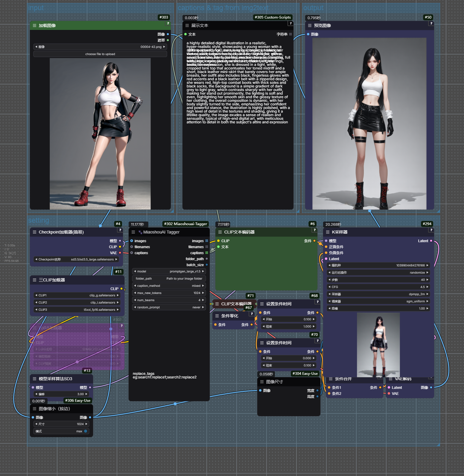The width and height of the screenshot is (464, 476).
Task: Click the 宽度 output socket on 图像尺寸
Action: [317, 391]
